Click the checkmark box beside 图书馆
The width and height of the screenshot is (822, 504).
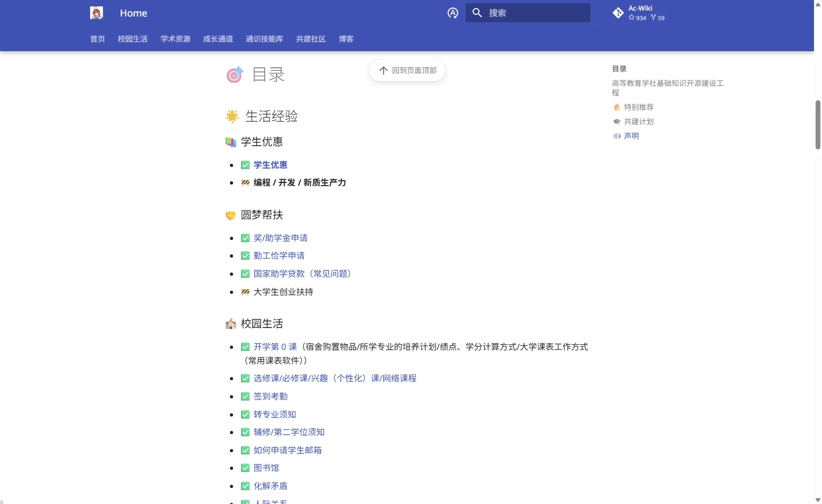click(245, 468)
